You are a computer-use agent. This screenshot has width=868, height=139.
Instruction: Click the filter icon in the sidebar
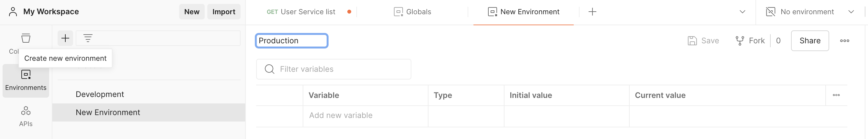point(88,38)
